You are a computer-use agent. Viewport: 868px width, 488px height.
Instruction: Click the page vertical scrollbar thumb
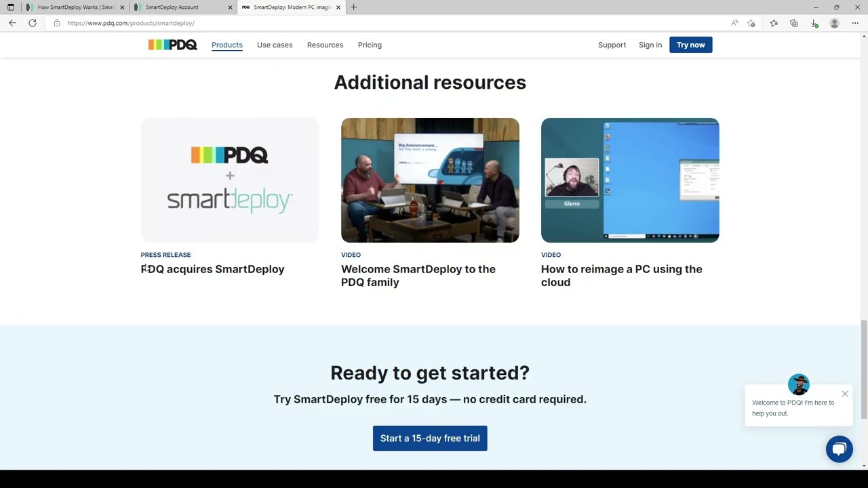[864, 369]
